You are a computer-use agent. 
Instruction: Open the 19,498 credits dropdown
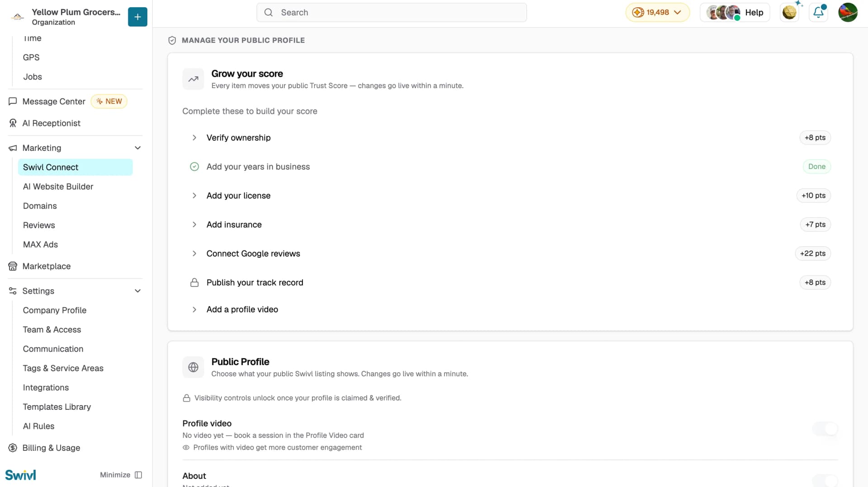[x=658, y=12]
